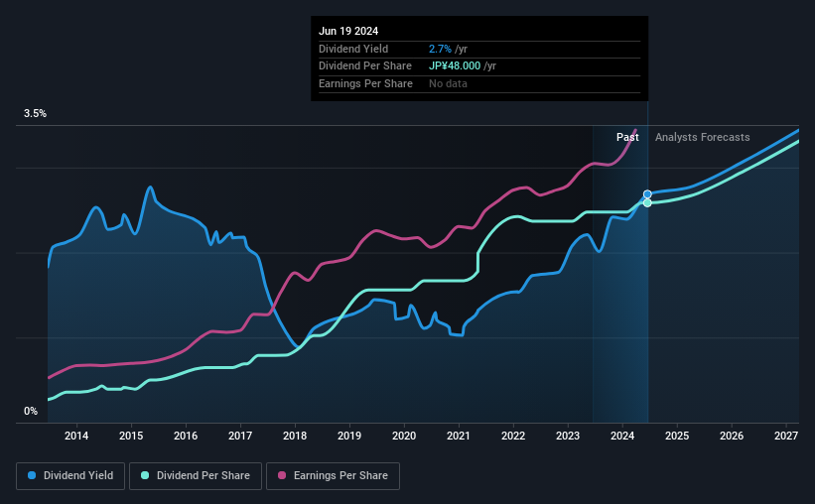Viewport: 815px width, 504px height.
Task: Click the 0% y-axis label
Action: [31, 411]
